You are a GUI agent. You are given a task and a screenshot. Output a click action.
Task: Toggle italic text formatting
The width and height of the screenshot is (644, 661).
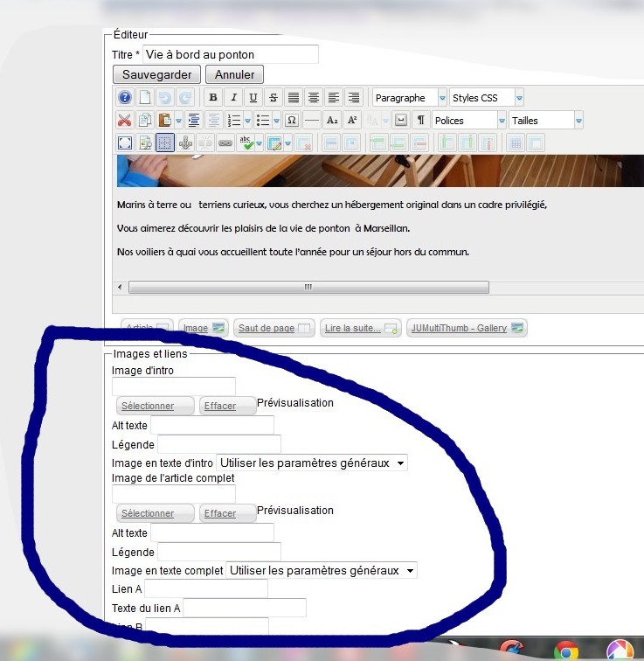point(233,98)
